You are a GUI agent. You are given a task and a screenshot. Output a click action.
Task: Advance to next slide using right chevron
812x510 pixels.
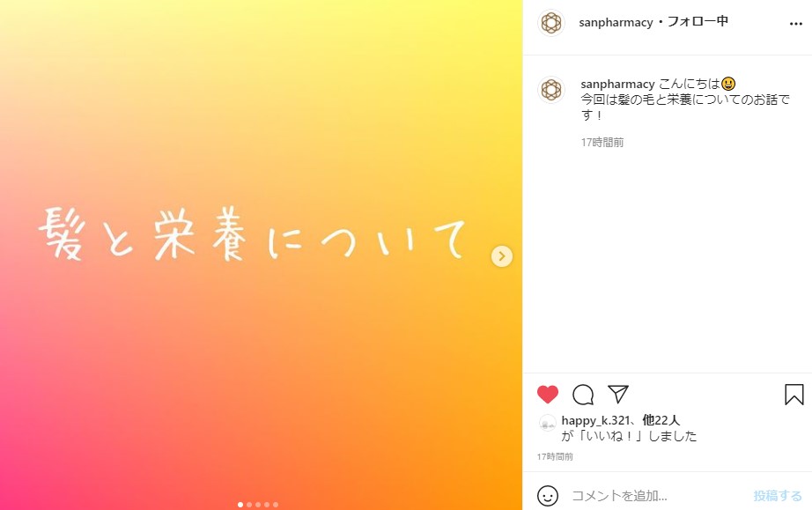click(502, 255)
